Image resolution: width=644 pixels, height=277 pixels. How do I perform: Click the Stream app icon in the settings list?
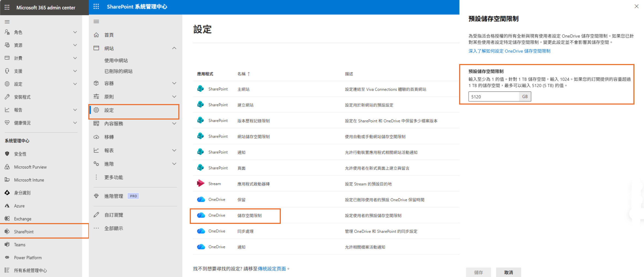point(201,183)
